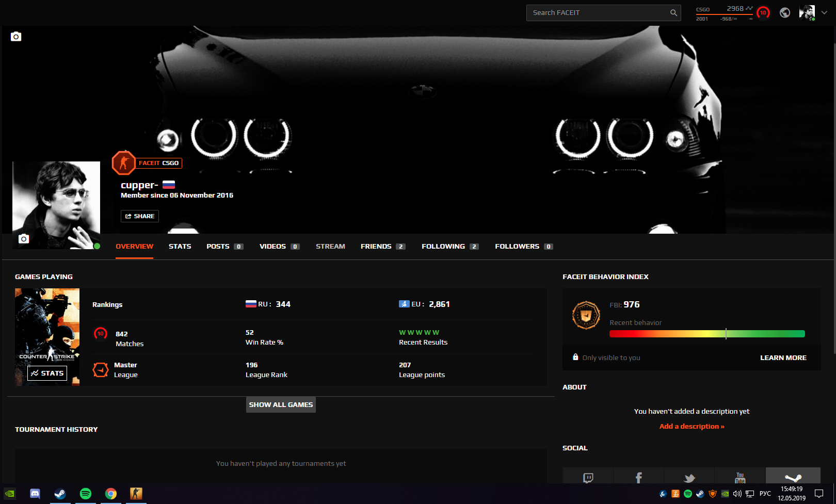The height and width of the screenshot is (504, 836).
Task: Click the Master League emblem icon
Action: (x=100, y=369)
